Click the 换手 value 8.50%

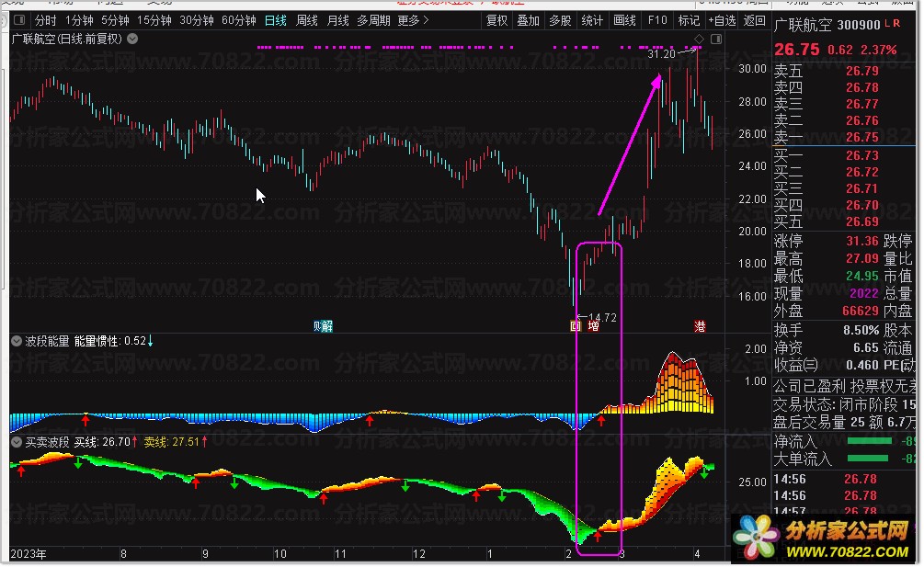[861, 330]
